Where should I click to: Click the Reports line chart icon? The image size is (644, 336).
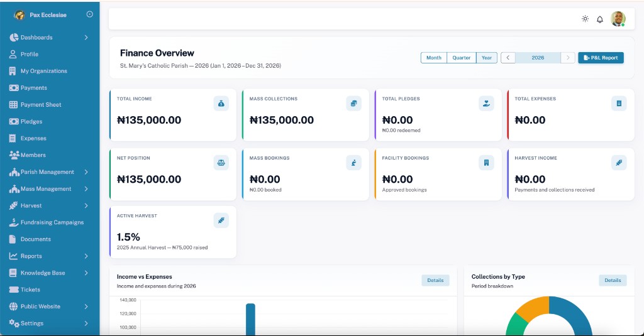coord(14,256)
